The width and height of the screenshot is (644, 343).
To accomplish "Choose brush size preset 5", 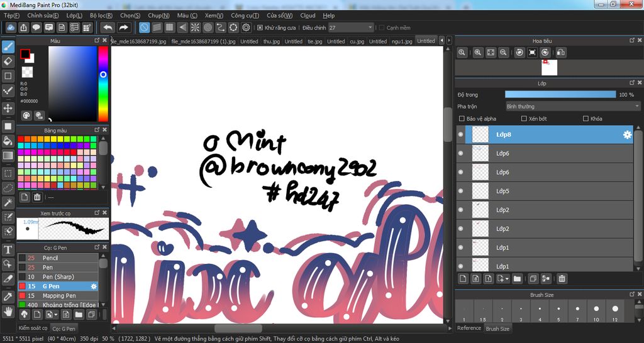I will (x=558, y=312).
